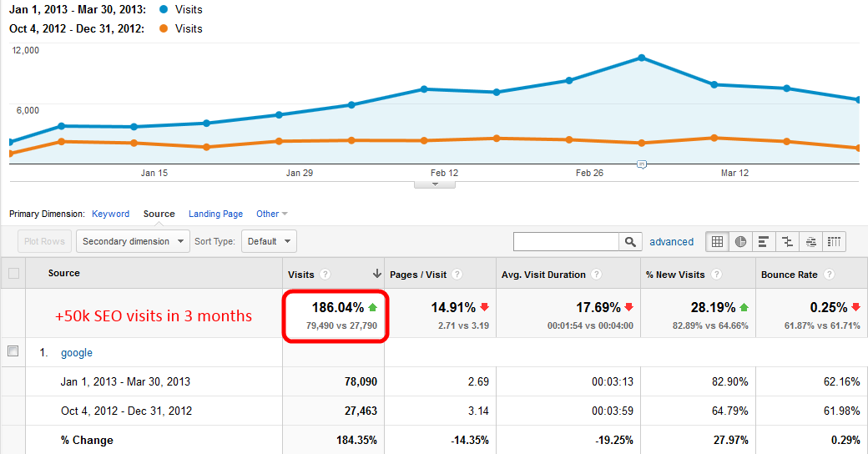Open help icon next to Bounce Rate
The height and width of the screenshot is (454, 868).
(825, 275)
